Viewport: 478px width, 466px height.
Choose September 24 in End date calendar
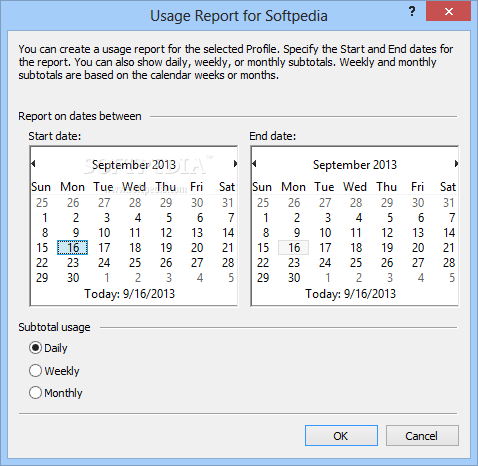pyautogui.click(x=325, y=263)
